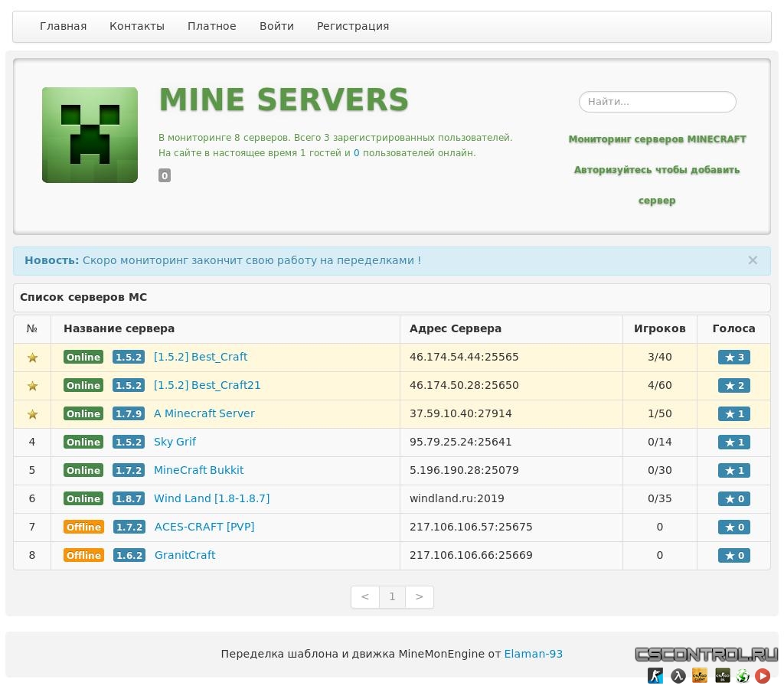Click the 1.8.7 version badge
This screenshot has height=689, width=784.
[x=129, y=498]
